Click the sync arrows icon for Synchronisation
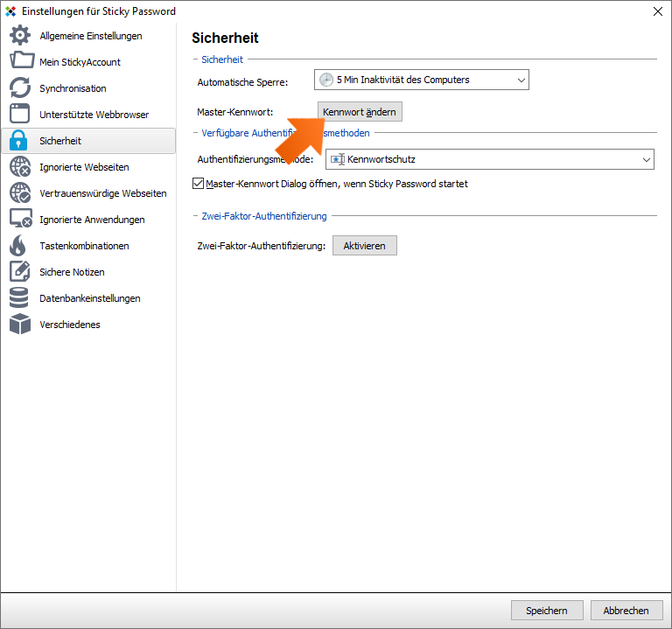672x629 pixels. [20, 87]
